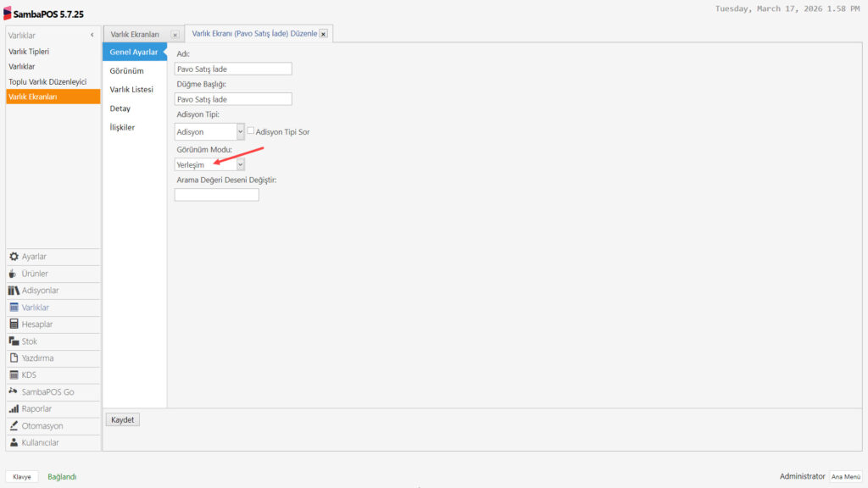Click the Kullanıcılar user icon
This screenshot has height=488, width=868.
14,442
